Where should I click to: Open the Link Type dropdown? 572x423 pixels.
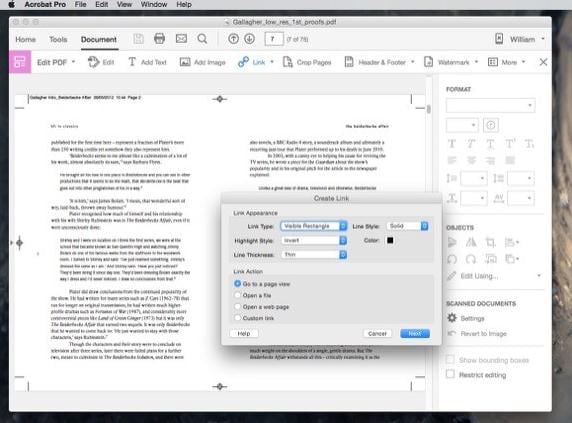[x=314, y=226]
